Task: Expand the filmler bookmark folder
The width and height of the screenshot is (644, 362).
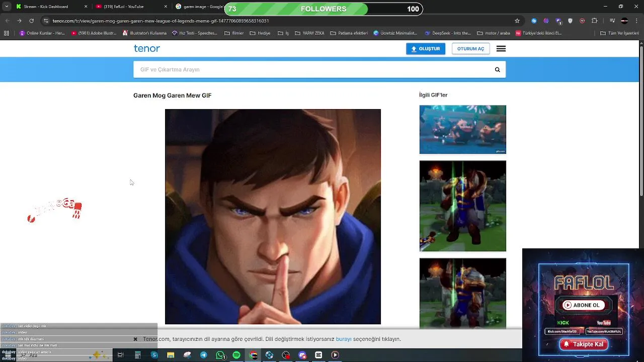Action: pos(234,33)
